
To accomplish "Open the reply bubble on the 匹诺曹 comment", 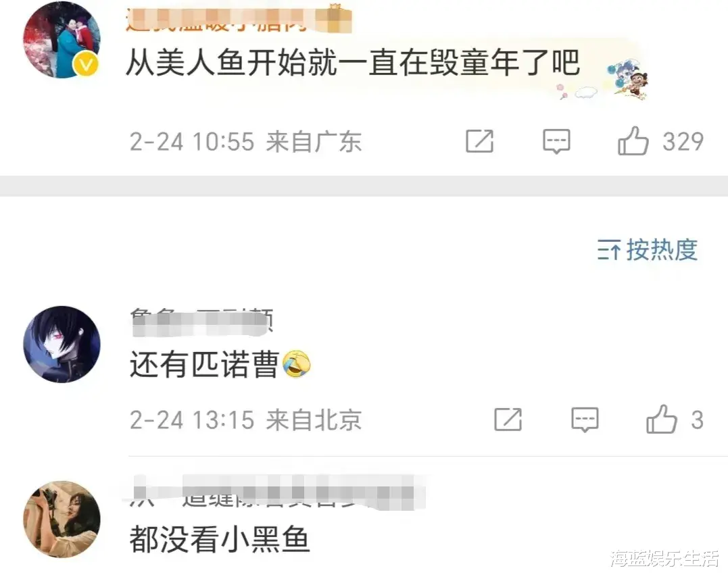I will pos(585,420).
